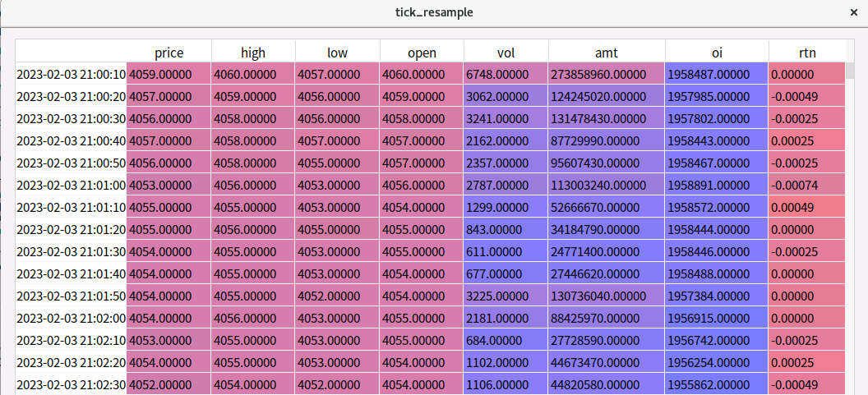Select row header 2023-02-03 21:00:20
The height and width of the screenshot is (395, 868).
pos(71,96)
